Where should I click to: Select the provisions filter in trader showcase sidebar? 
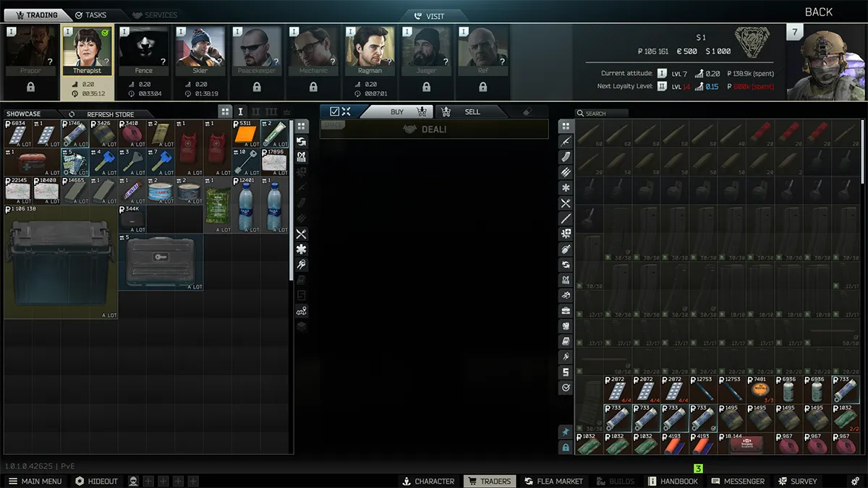302,234
